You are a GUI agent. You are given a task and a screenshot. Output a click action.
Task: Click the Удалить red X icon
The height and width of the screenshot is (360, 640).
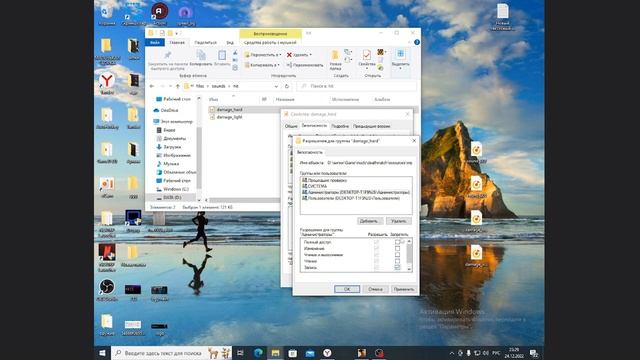(x=289, y=55)
